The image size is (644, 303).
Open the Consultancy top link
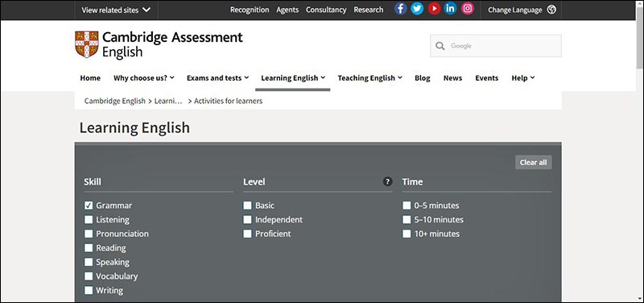coord(326,10)
